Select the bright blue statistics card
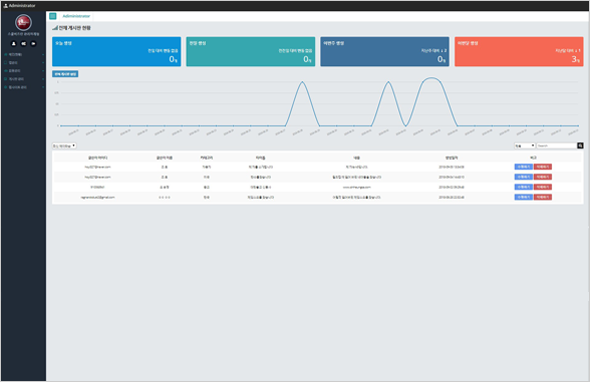 pyautogui.click(x=116, y=52)
